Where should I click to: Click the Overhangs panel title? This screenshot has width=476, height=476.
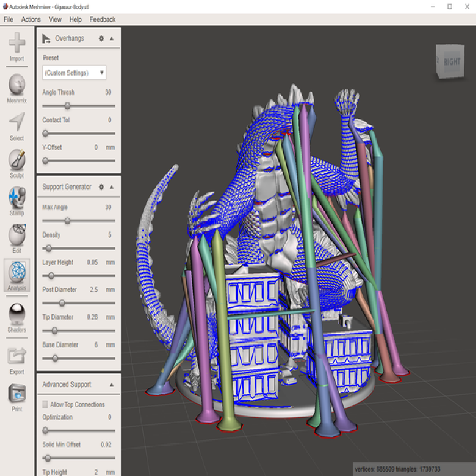(x=69, y=39)
